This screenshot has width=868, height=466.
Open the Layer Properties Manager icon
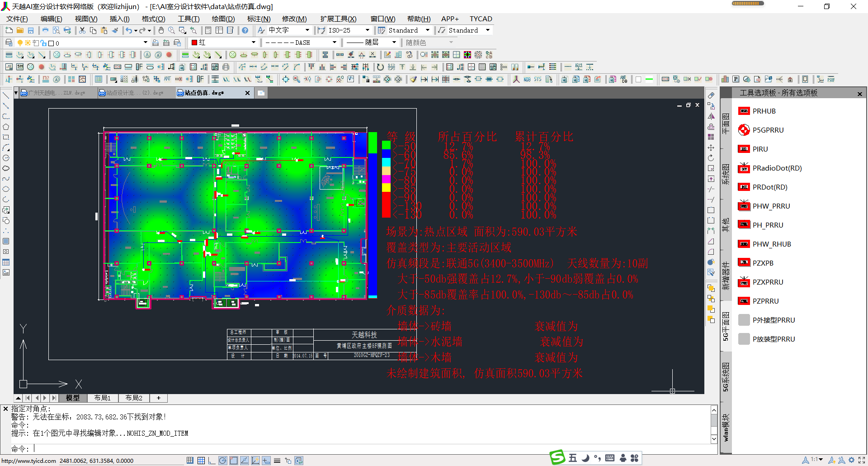9,43
